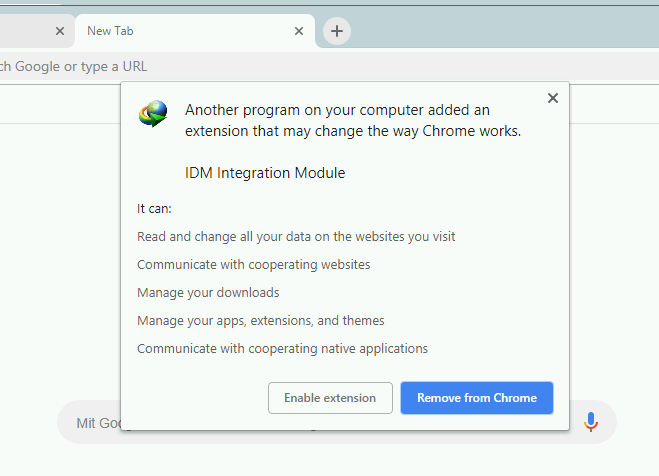Image resolution: width=659 pixels, height=476 pixels.
Task: Open a new tab with the plus button
Action: click(337, 31)
